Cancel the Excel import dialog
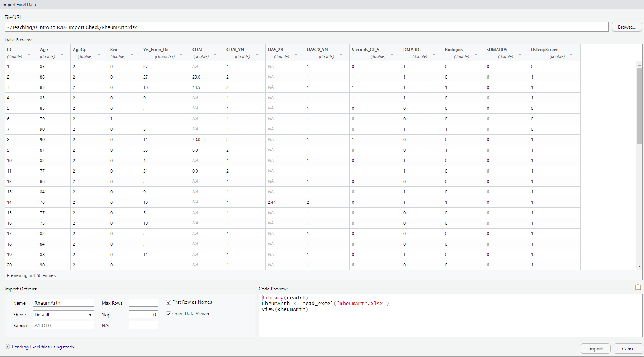This screenshot has height=357, width=644. pyautogui.click(x=629, y=348)
